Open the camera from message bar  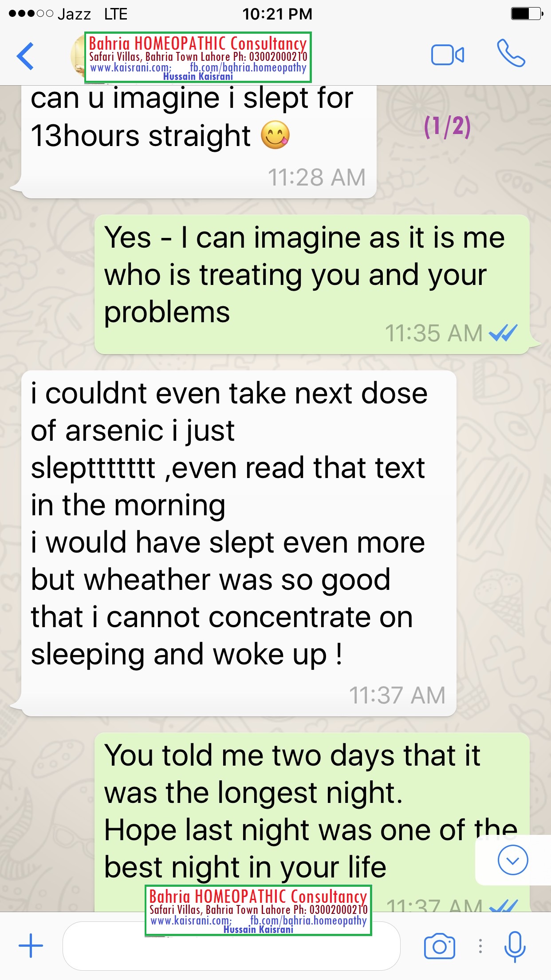click(x=440, y=946)
